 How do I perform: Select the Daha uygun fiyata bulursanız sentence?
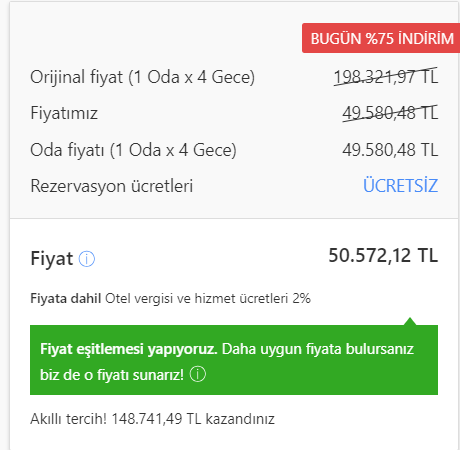pyautogui.click(x=318, y=349)
